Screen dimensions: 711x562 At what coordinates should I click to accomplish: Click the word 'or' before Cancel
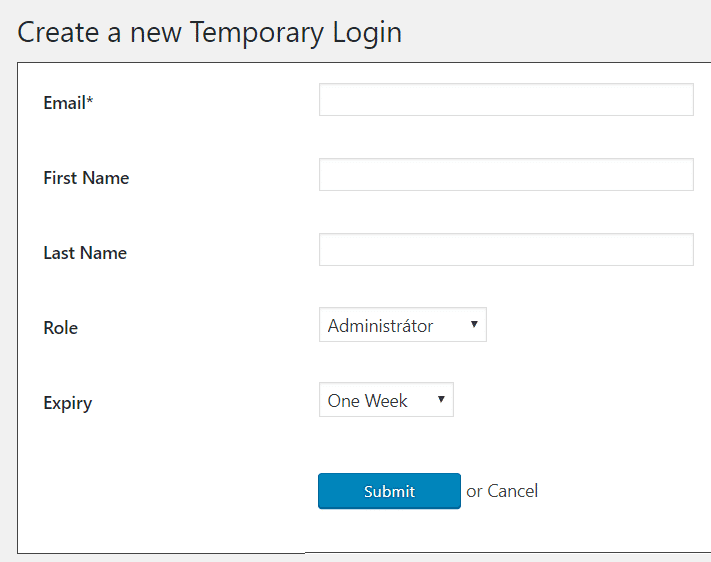pyautogui.click(x=474, y=491)
